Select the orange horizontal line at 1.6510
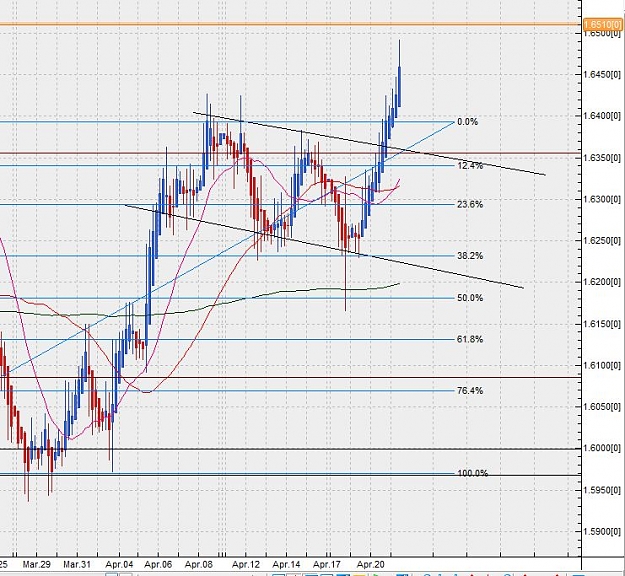Screen dimensions: 625x576 [290, 25]
